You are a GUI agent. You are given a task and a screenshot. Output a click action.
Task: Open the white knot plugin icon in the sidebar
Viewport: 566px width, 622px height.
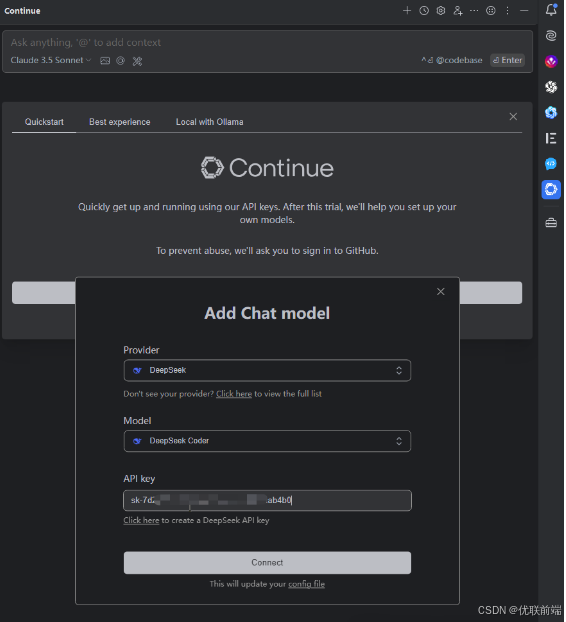click(551, 87)
